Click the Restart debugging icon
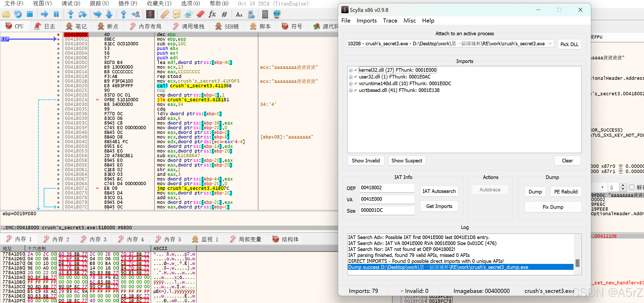The width and height of the screenshot is (644, 303). (18, 14)
